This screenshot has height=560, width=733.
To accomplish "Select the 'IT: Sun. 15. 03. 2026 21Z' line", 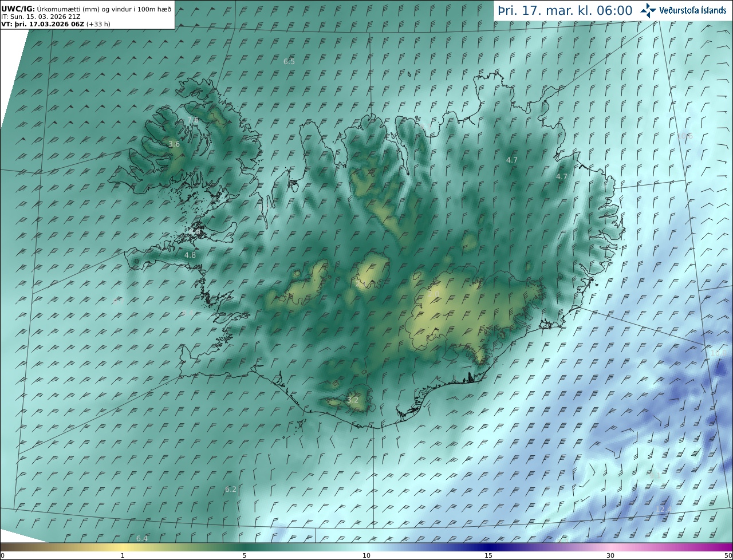I will [41, 17].
